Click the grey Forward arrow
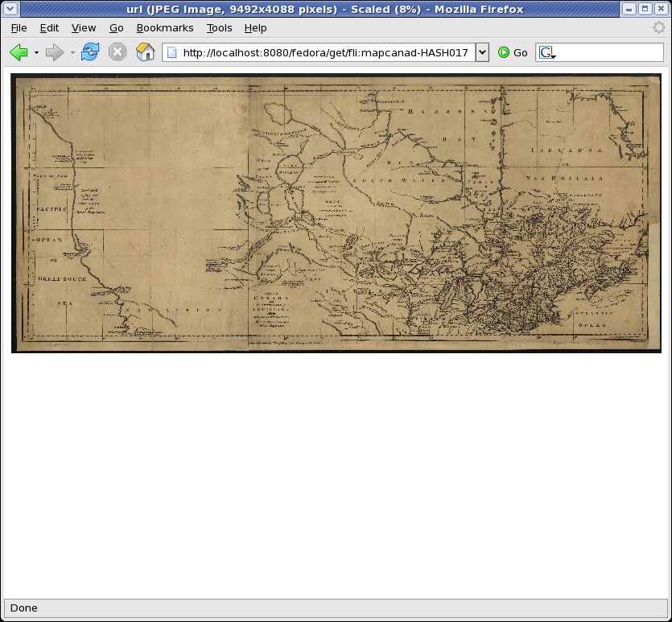The width and height of the screenshot is (672, 622). [55, 52]
